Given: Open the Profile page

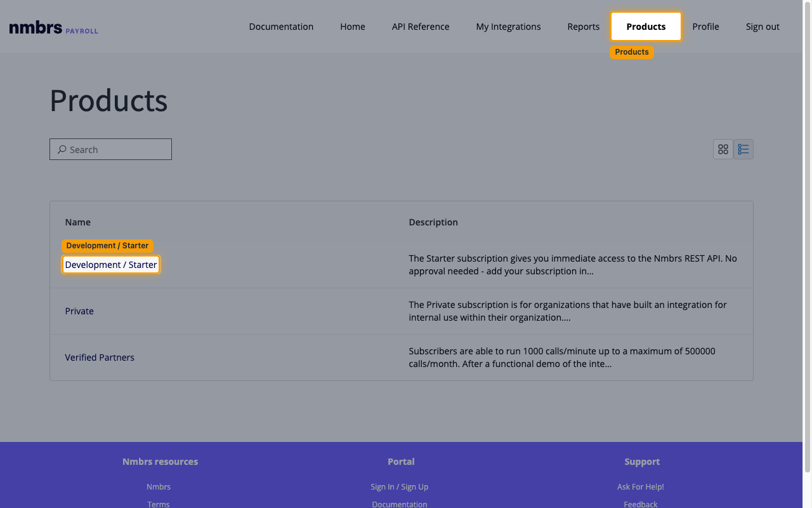Looking at the screenshot, I should pos(705,27).
